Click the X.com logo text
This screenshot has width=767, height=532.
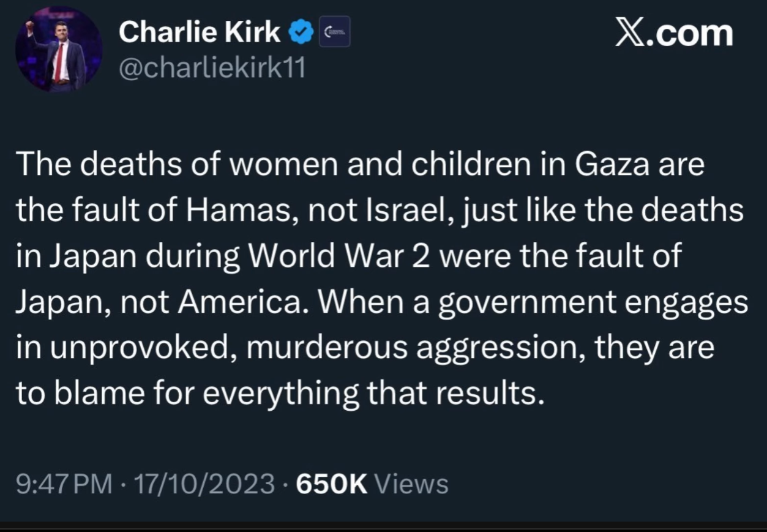tap(673, 32)
